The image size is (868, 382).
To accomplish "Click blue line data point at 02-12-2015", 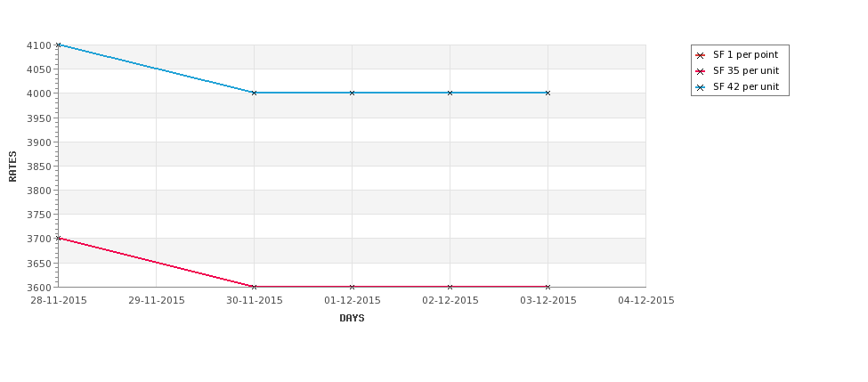I will coord(450,93).
